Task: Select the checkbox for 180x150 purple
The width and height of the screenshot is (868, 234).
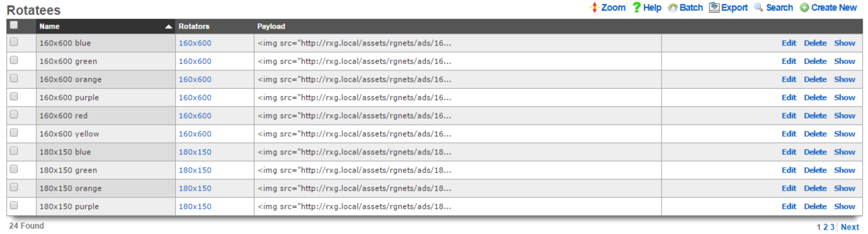Action: pos(14,205)
